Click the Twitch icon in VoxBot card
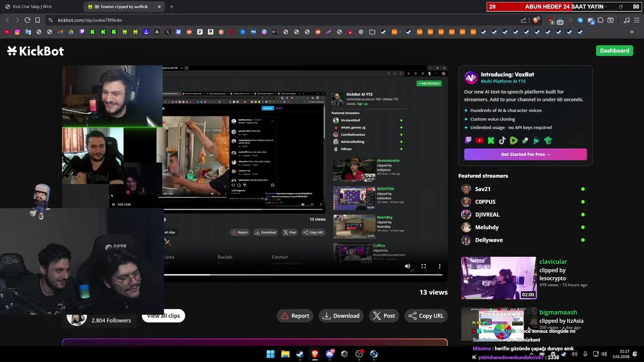 (468, 141)
